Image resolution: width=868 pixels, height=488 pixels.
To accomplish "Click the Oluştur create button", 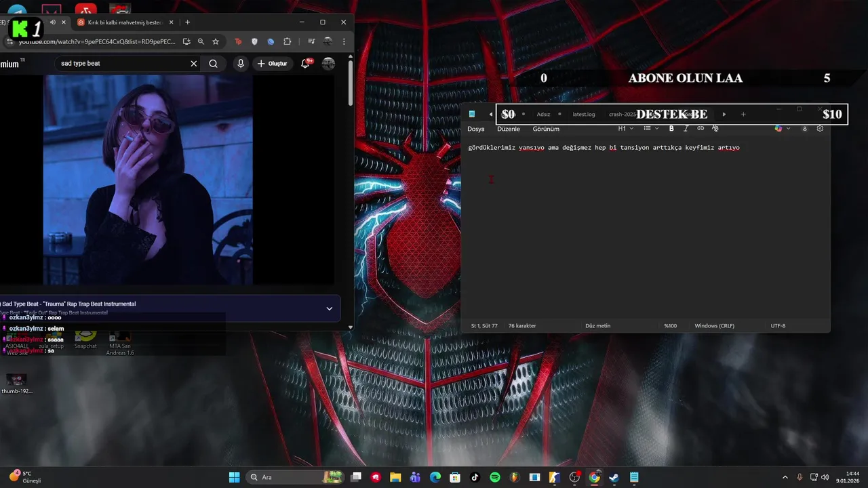I will point(272,64).
